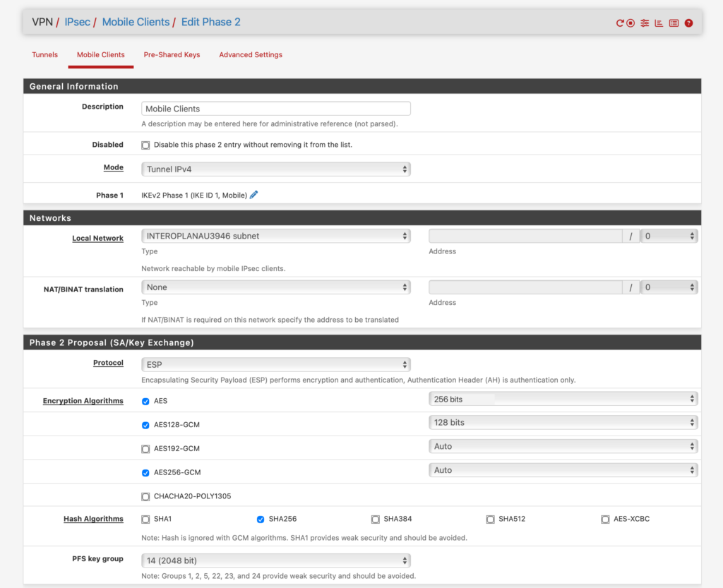Switch to the Pre-Shared Keys tab
723x588 pixels.
pos(172,54)
